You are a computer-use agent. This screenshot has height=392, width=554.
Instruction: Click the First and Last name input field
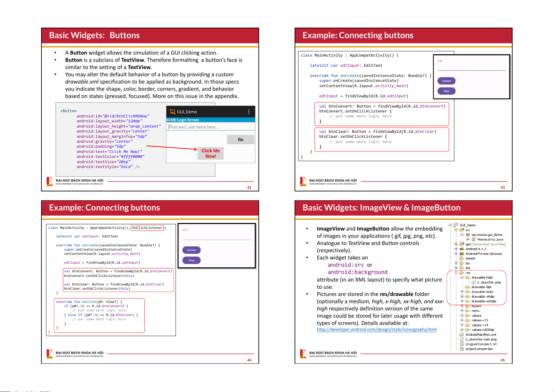(x=210, y=127)
